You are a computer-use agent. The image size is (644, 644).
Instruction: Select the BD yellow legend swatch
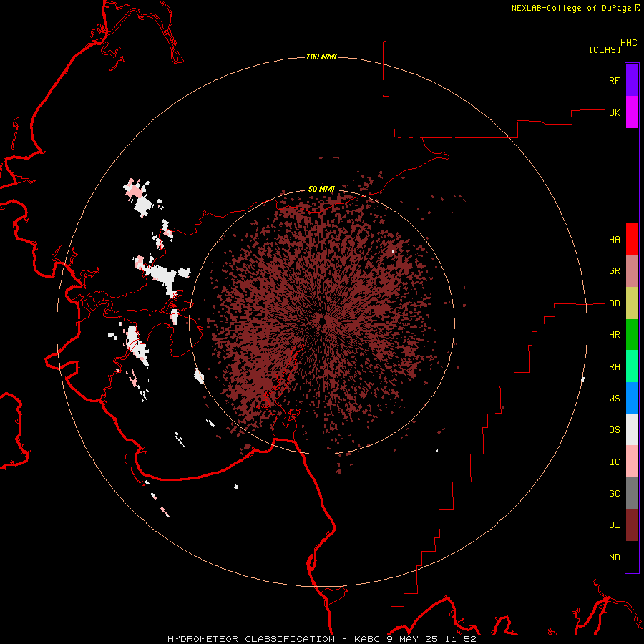click(x=632, y=303)
